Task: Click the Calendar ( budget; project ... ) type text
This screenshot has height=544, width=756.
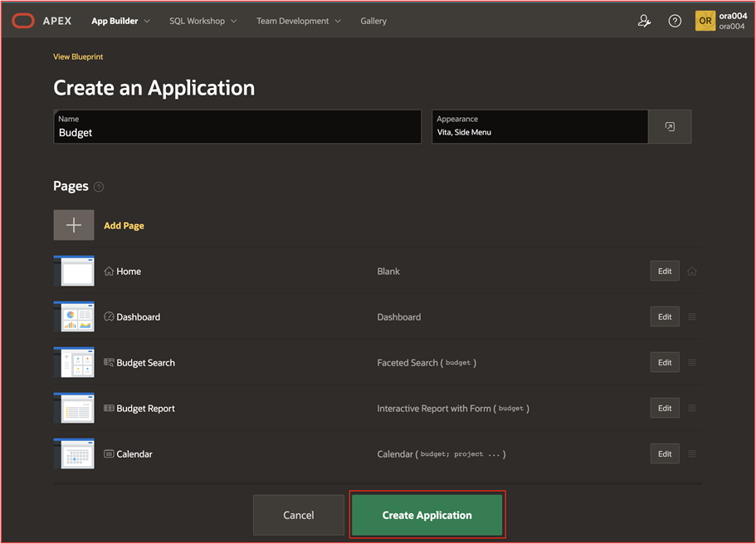Action: (x=441, y=454)
